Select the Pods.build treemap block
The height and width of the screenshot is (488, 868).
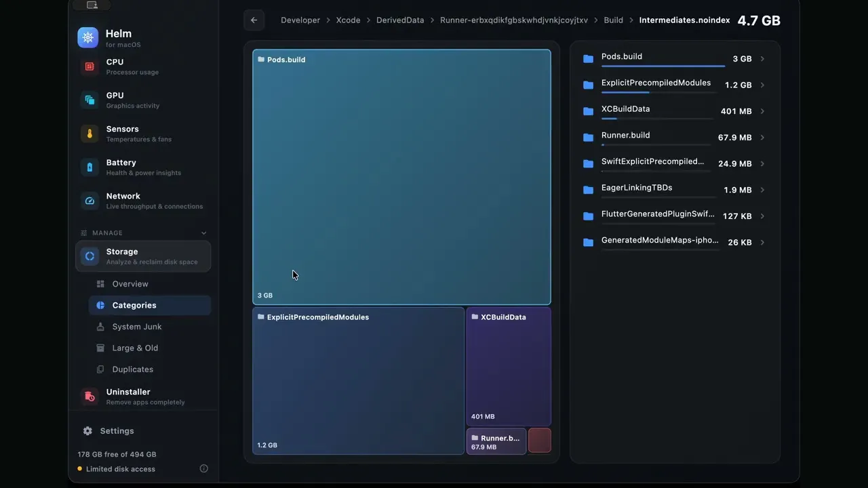pyautogui.click(x=401, y=177)
